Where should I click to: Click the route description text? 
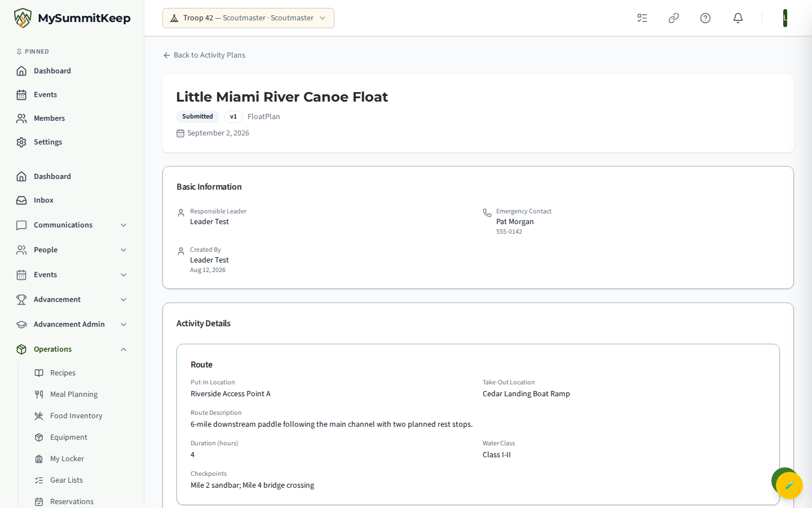coord(332,424)
